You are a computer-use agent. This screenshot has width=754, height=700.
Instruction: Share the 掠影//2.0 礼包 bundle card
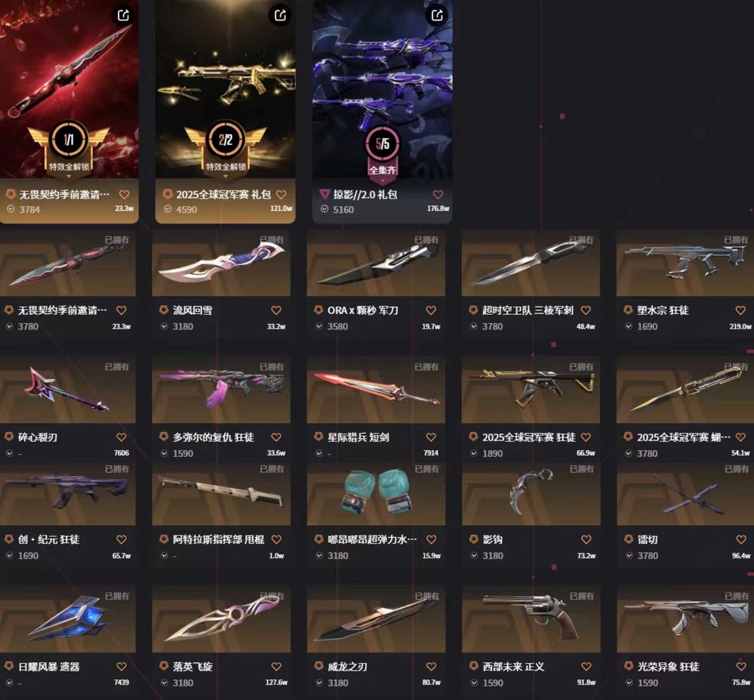[437, 15]
